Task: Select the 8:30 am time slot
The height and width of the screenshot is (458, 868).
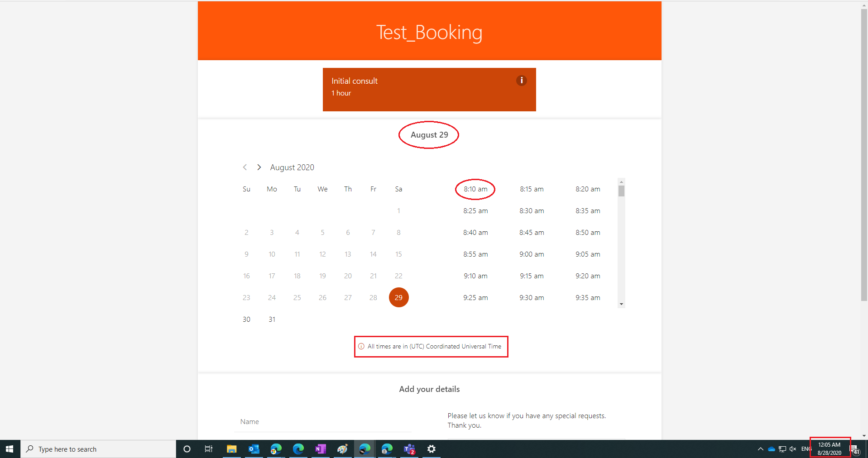Action: click(x=532, y=211)
